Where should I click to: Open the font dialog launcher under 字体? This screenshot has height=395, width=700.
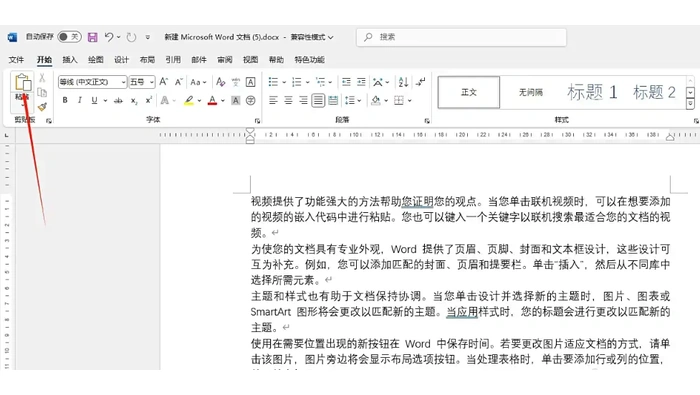257,121
